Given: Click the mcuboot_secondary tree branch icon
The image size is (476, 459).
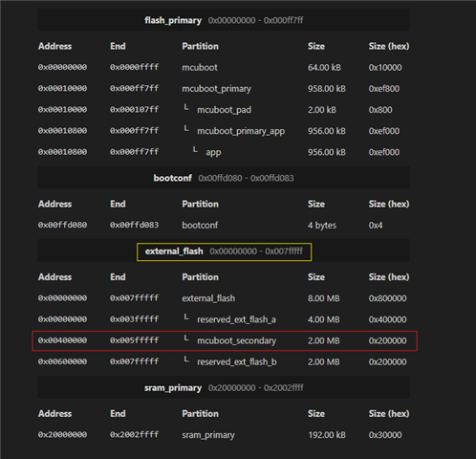Looking at the screenshot, I should point(186,339).
